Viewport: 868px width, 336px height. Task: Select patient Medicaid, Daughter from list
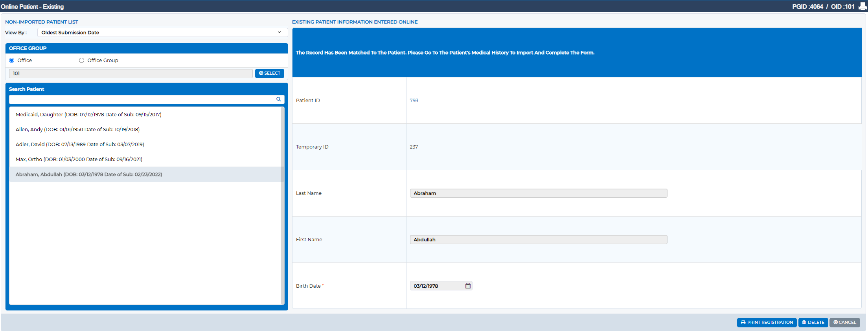click(x=145, y=115)
